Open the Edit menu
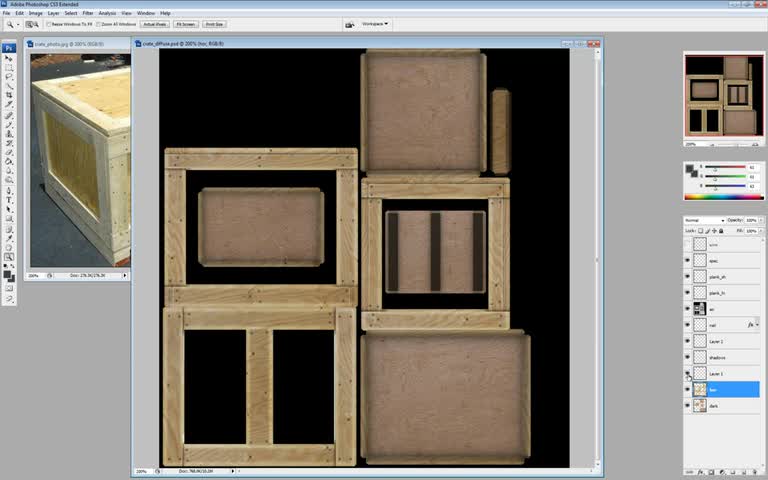Viewport: 768px width, 480px height. coord(20,13)
